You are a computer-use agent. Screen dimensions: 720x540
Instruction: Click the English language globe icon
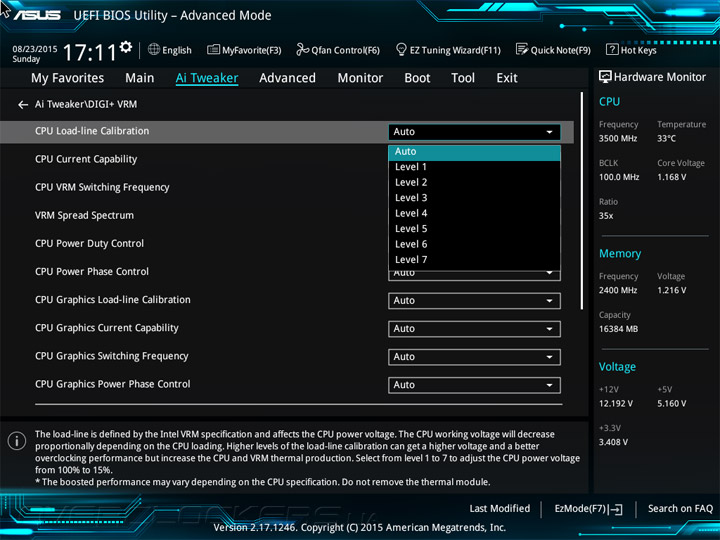154,50
